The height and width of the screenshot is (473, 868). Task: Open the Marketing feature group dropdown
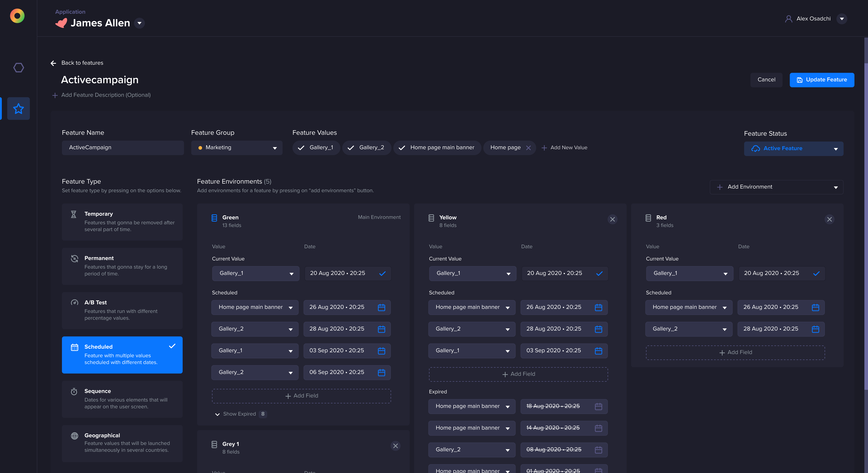pos(237,148)
